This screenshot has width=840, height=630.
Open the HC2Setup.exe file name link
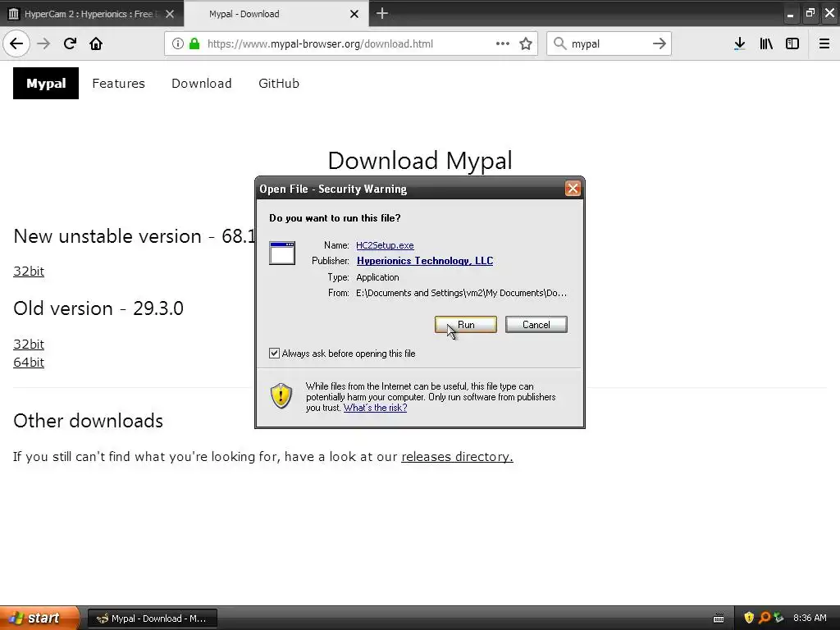click(x=385, y=245)
